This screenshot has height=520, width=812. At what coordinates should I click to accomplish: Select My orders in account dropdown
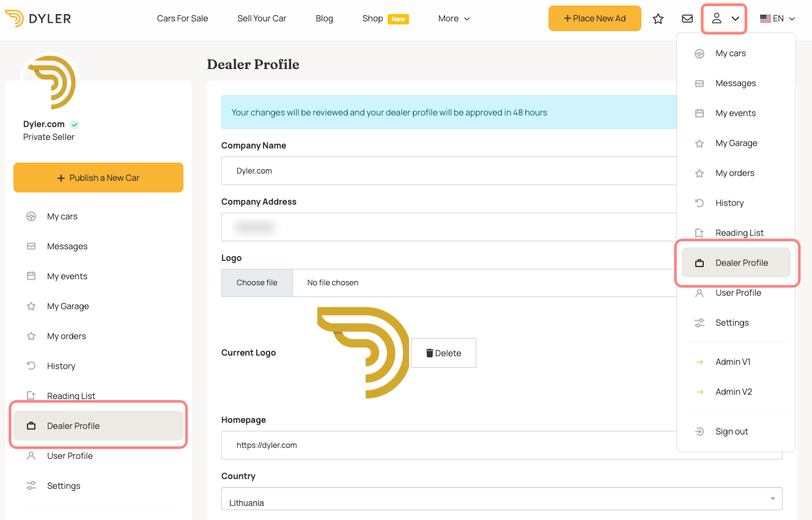736,173
